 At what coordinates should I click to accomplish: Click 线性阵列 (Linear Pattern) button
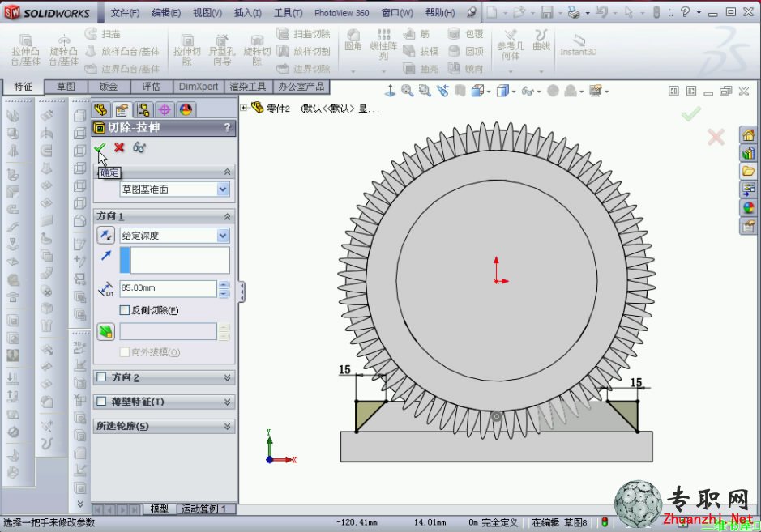[383, 45]
